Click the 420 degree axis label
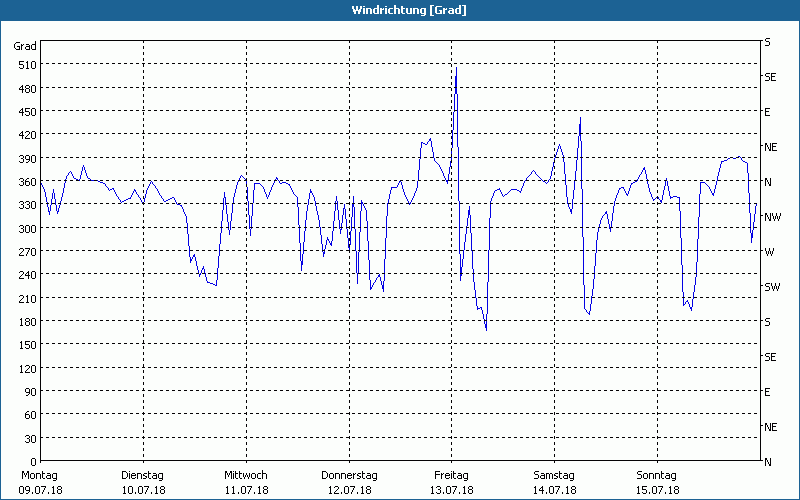This screenshot has width=800, height=500. (28, 135)
